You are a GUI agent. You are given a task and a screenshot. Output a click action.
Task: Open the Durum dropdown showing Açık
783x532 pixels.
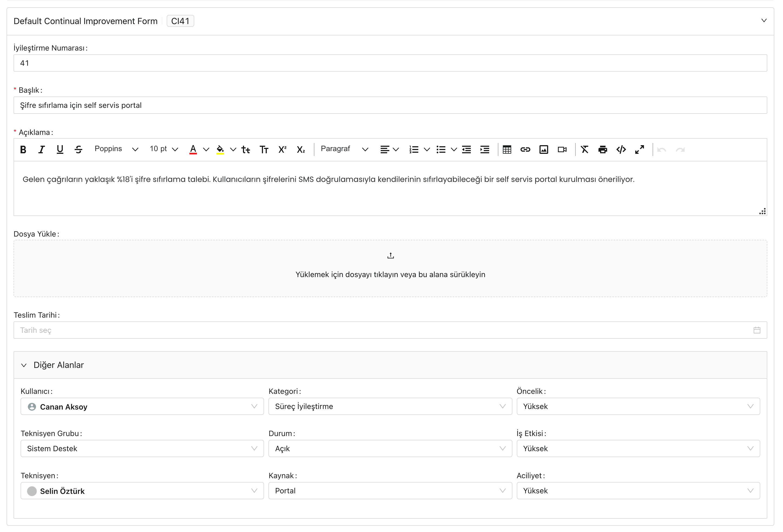pyautogui.click(x=390, y=448)
